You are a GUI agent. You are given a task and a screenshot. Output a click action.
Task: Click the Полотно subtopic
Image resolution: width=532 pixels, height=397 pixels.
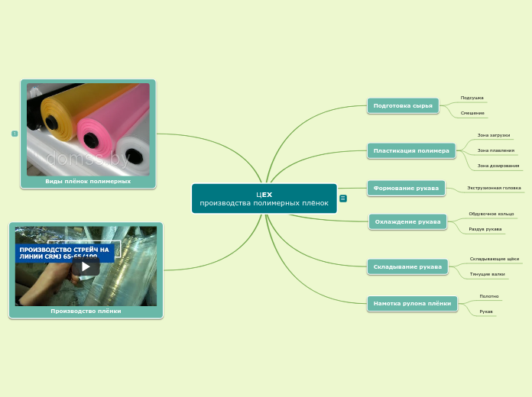point(489,296)
